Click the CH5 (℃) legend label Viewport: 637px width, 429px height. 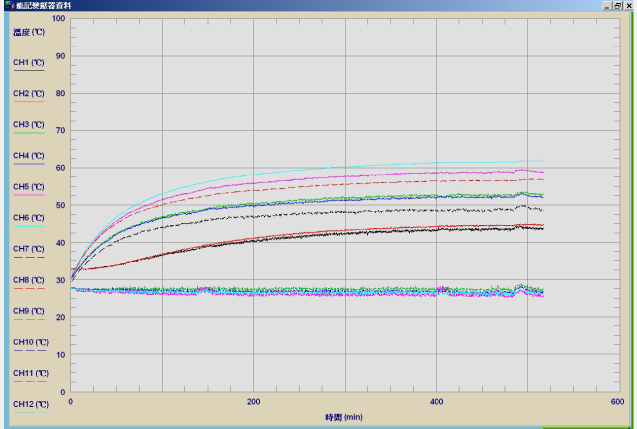click(x=28, y=186)
